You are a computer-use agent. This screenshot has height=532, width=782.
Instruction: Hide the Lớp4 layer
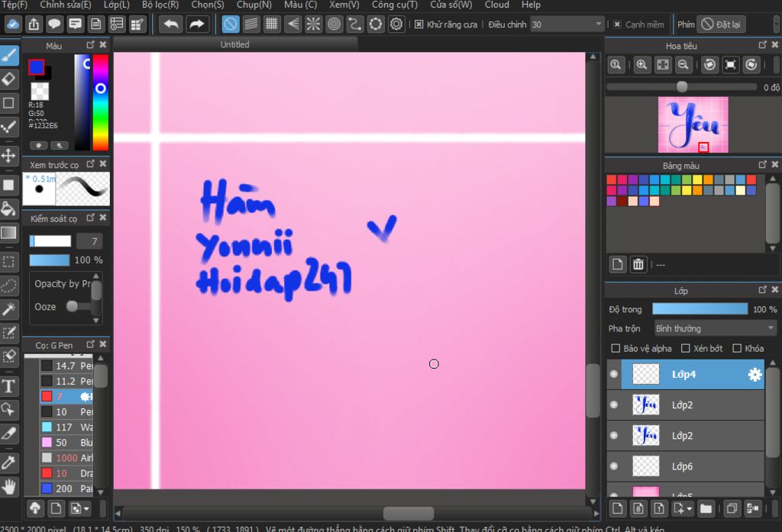614,375
